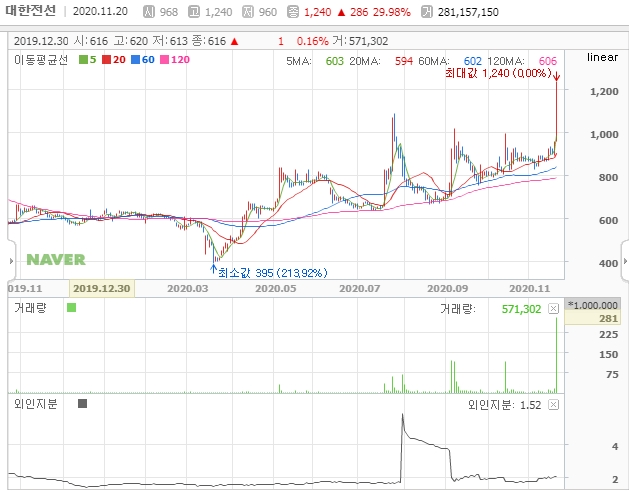Click the 이동평균선 legend label
629x491 pixels.
(41, 60)
